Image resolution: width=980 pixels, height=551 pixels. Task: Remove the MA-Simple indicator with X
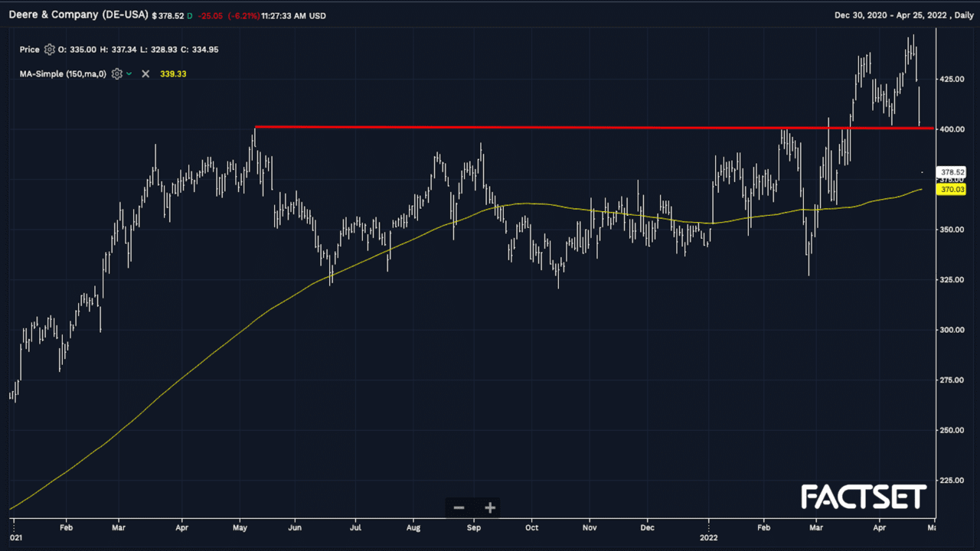pos(145,74)
